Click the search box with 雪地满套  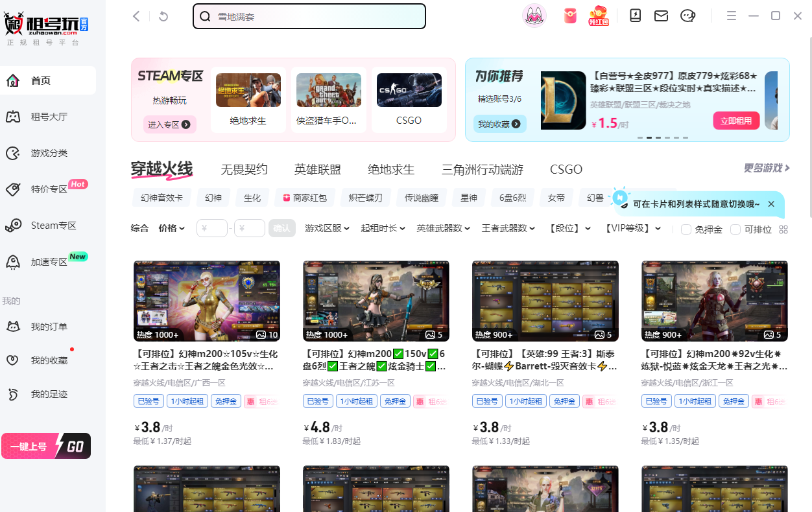[x=309, y=17]
